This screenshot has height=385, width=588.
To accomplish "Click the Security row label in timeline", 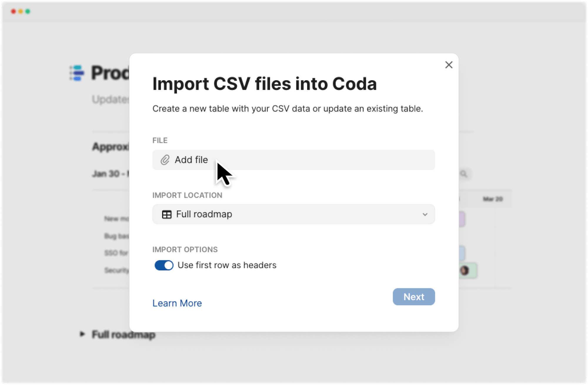I will tap(117, 270).
